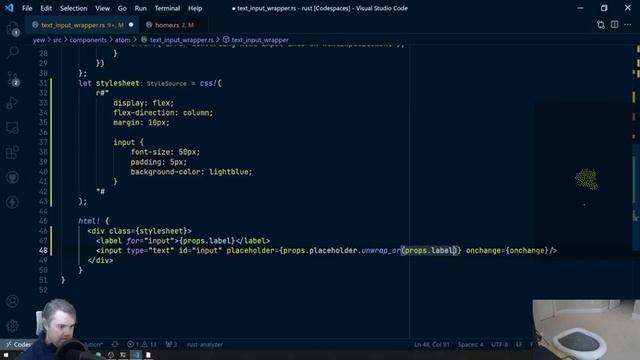
Task: Click the components breadcrumb
Action: 88,40
